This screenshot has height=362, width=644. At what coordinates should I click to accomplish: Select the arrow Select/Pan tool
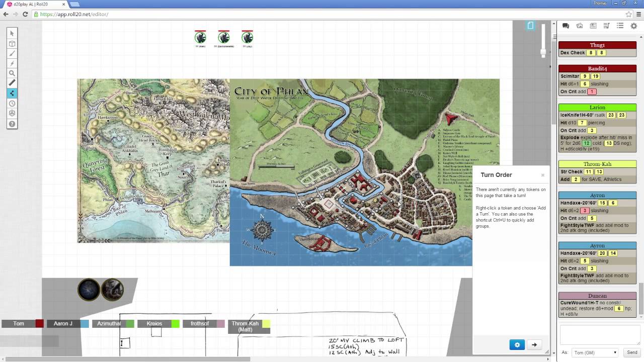pos(12,33)
